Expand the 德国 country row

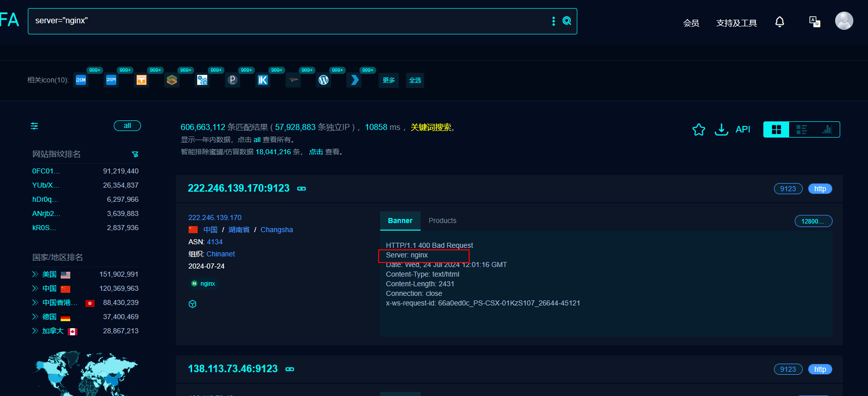click(35, 317)
